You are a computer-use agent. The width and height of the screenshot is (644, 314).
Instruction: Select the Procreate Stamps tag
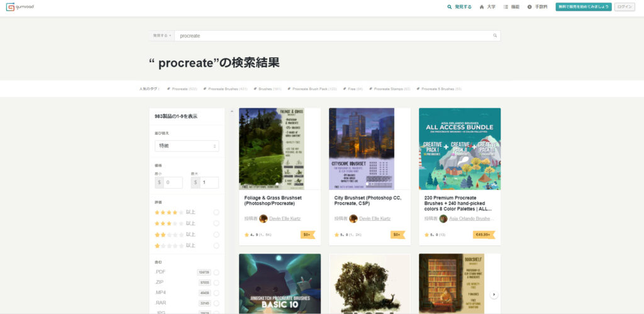pyautogui.click(x=390, y=89)
